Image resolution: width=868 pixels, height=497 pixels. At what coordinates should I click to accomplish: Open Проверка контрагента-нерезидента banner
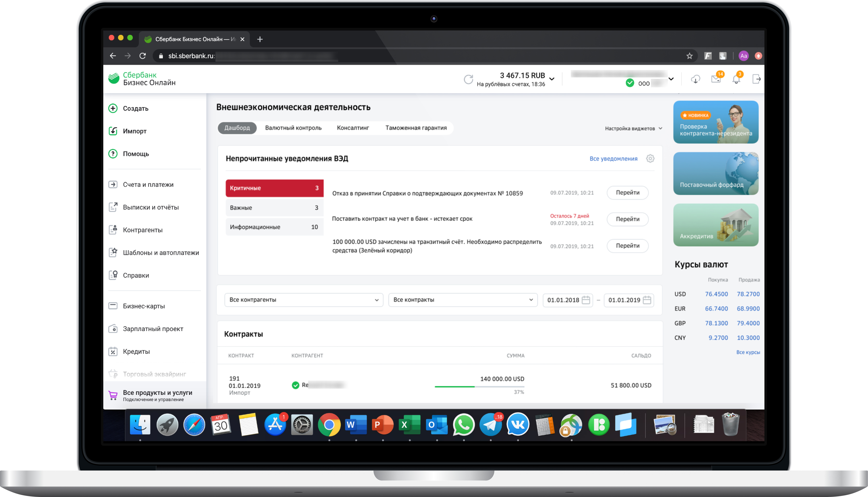click(716, 122)
